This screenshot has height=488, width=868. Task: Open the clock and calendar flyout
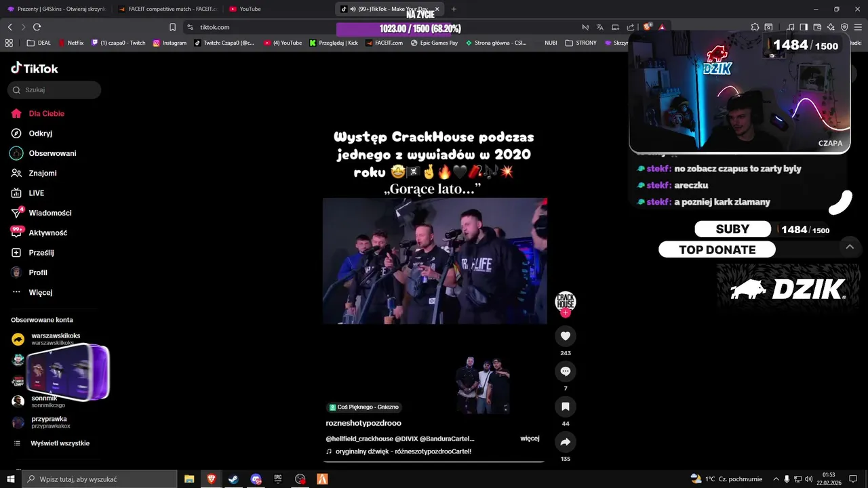coord(829,479)
